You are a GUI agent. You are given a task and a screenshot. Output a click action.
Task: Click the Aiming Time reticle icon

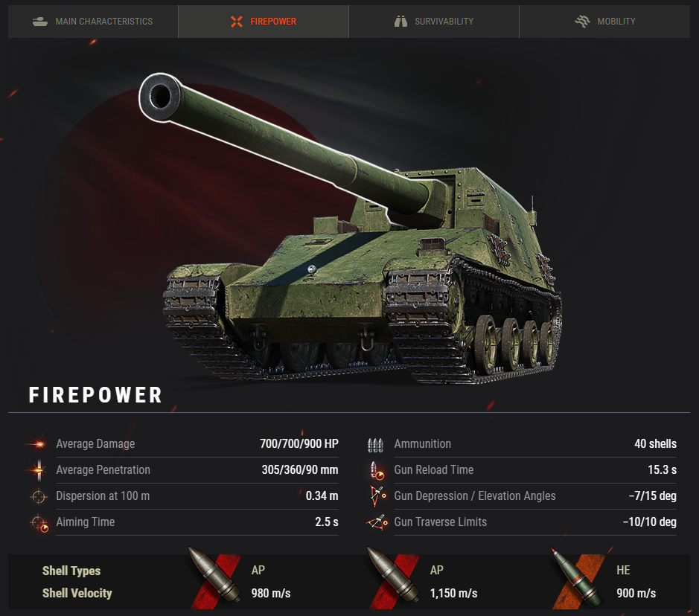[x=39, y=523]
